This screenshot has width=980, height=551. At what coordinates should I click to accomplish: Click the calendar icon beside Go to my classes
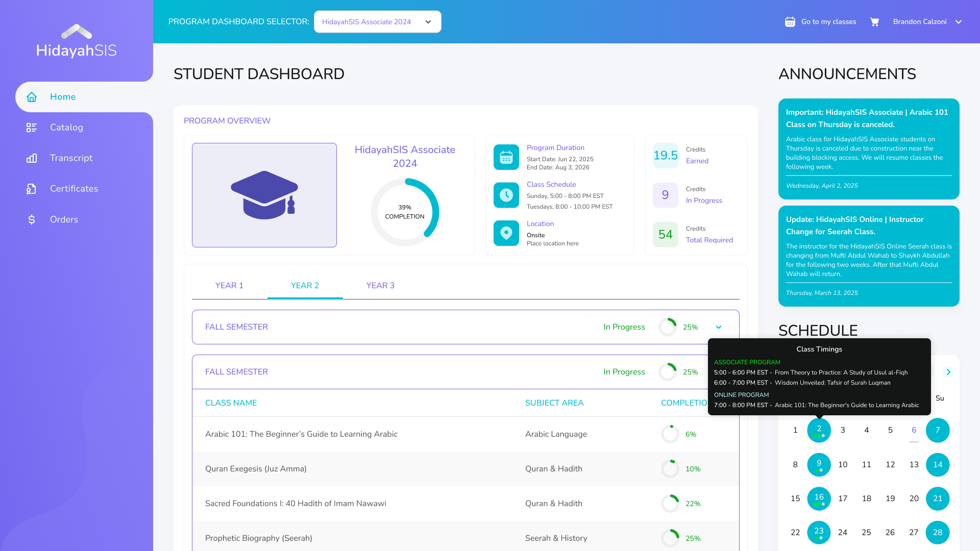tap(790, 22)
